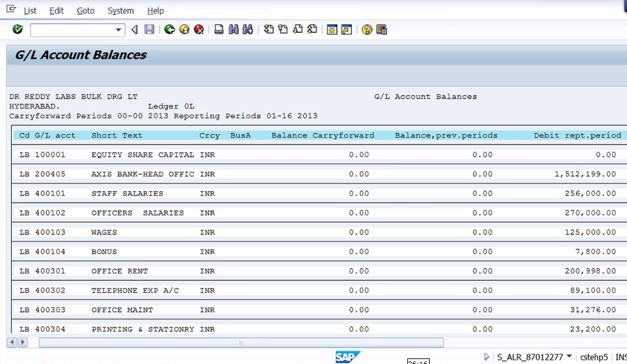627x364 pixels.
Task: Click the scroll left arrow button
Action: [12, 342]
